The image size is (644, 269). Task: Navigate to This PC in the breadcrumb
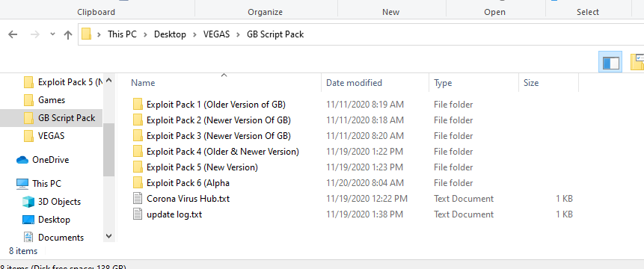(x=122, y=34)
